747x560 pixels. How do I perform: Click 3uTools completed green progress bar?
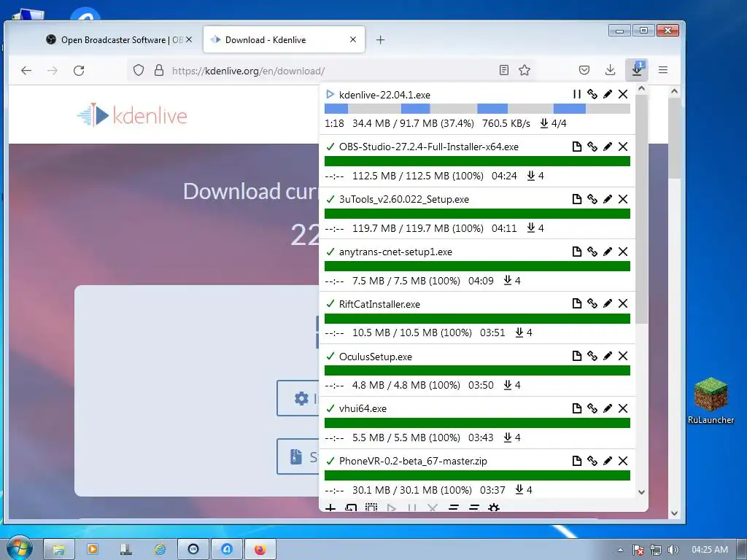(x=477, y=214)
